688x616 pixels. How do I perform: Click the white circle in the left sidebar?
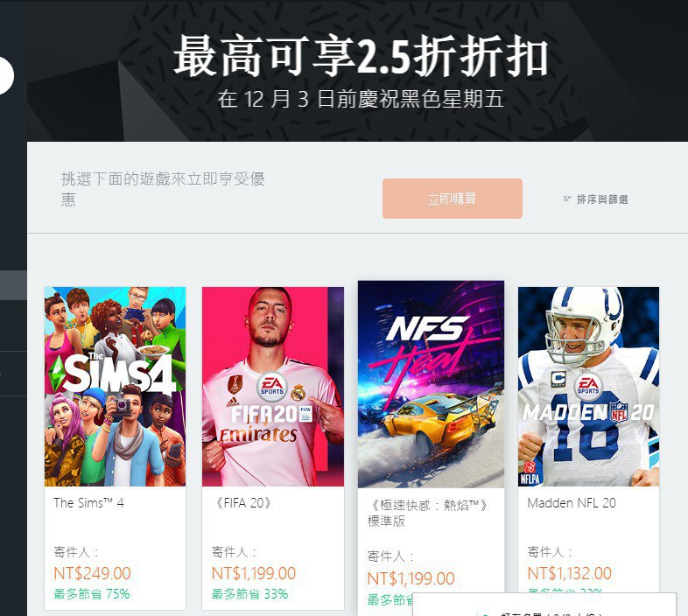click(7, 75)
